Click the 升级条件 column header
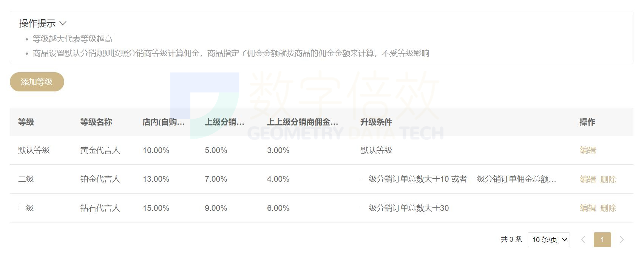644x272 pixels. pyautogui.click(x=376, y=122)
